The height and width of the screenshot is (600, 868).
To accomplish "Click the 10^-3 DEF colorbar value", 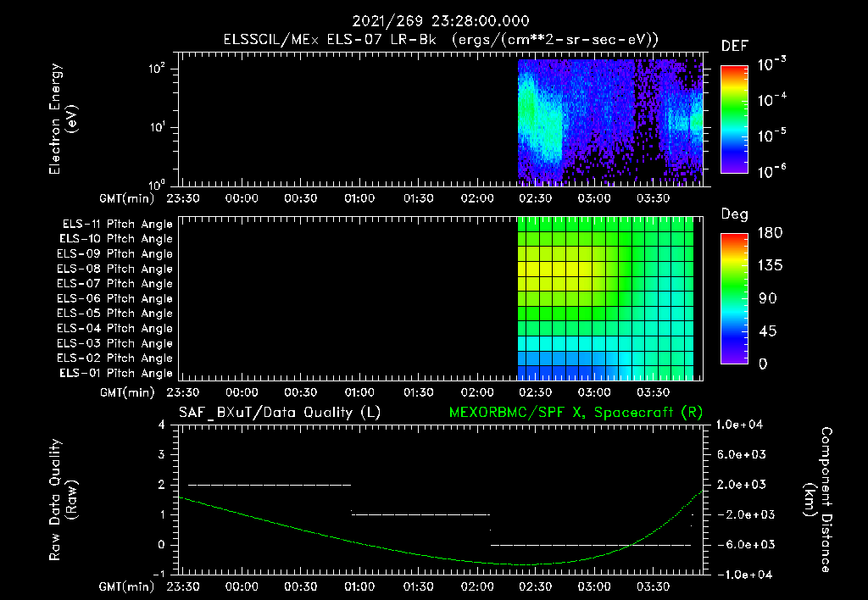I will tap(771, 64).
